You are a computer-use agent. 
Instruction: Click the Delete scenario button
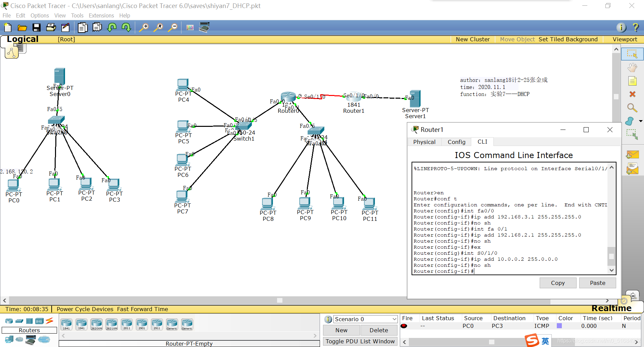pos(379,330)
